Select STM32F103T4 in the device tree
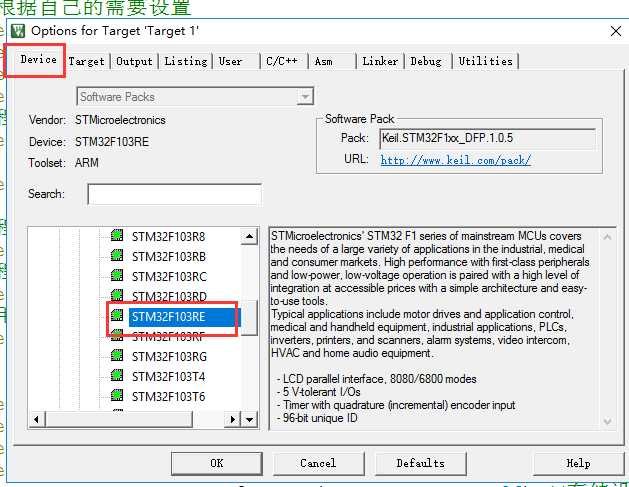The height and width of the screenshot is (487, 629). pyautogui.click(x=168, y=377)
